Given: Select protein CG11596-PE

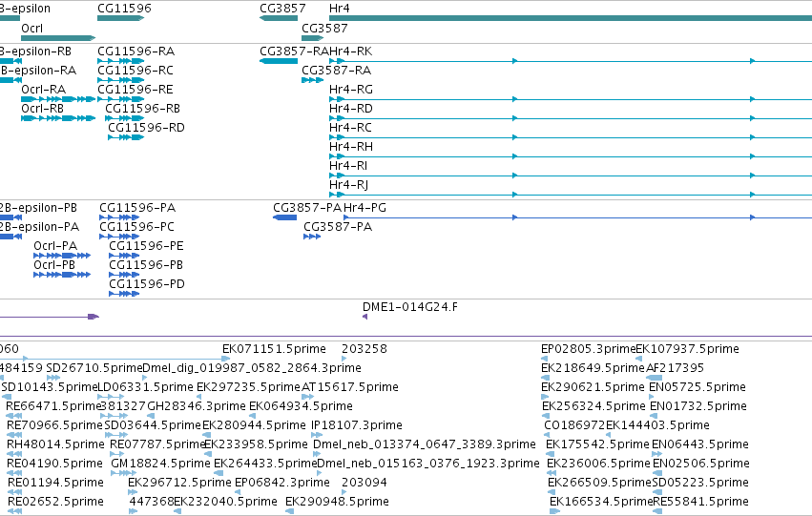Looking at the screenshot, I should tap(124, 256).
